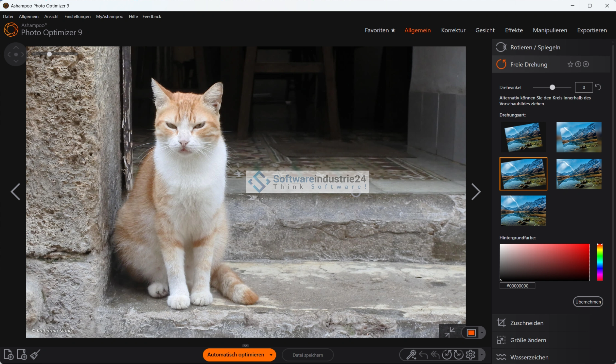Screen dimensions: 616x364
Task: Click the Übernehmen button
Action: pyautogui.click(x=588, y=302)
